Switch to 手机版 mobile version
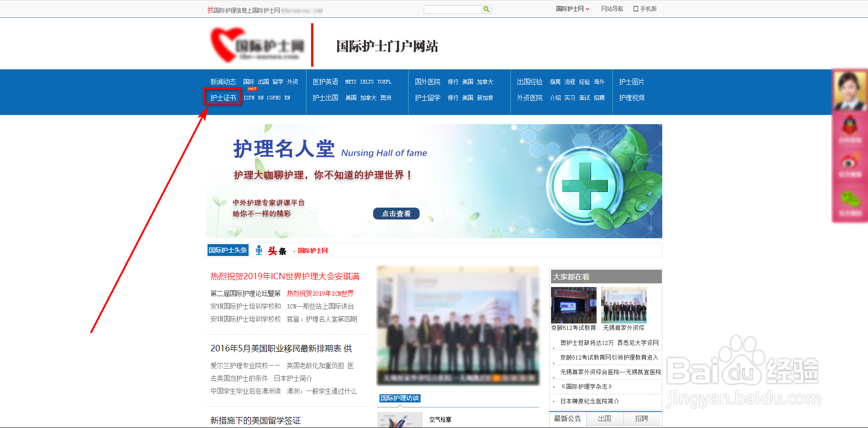 (645, 9)
